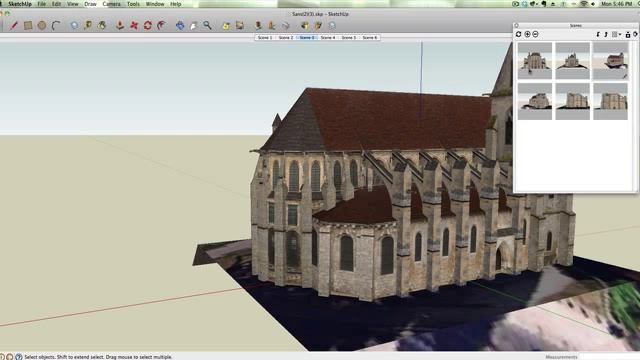This screenshot has width=640, height=360.
Task: Open the Camera menu
Action: [x=111, y=4]
